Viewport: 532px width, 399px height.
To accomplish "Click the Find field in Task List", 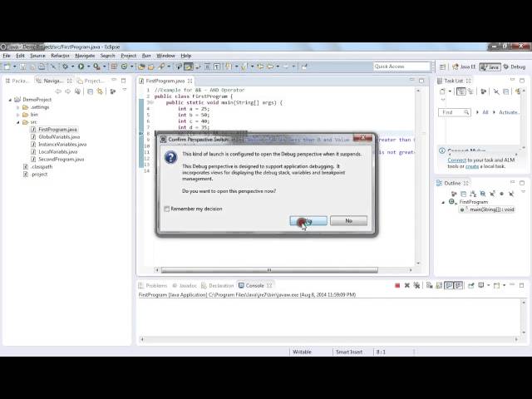I will point(455,112).
